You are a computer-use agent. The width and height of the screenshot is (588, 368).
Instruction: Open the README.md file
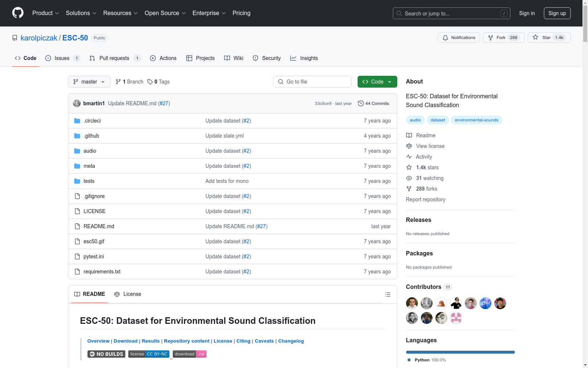coord(99,226)
